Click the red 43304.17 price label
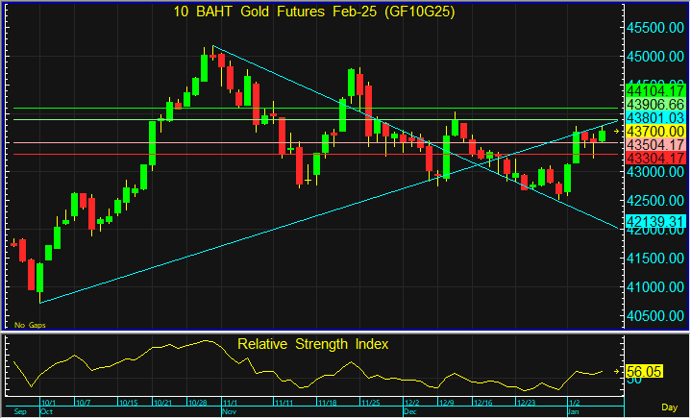 point(654,158)
